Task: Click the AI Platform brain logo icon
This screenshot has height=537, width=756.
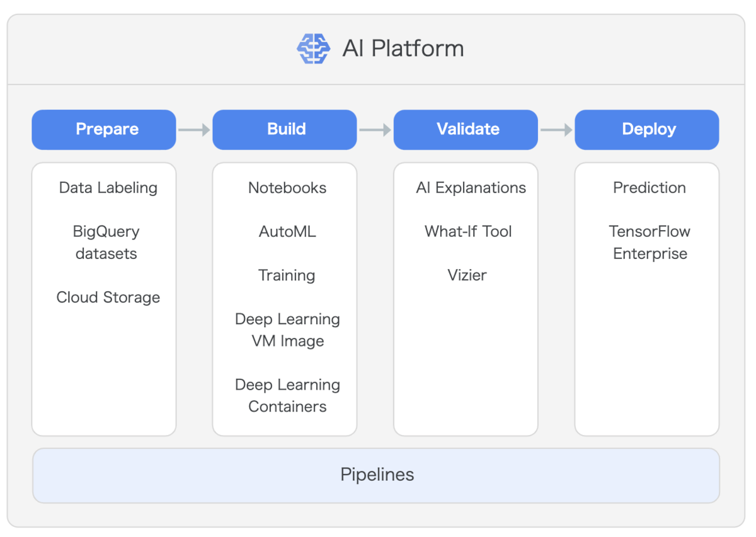Action: (314, 49)
